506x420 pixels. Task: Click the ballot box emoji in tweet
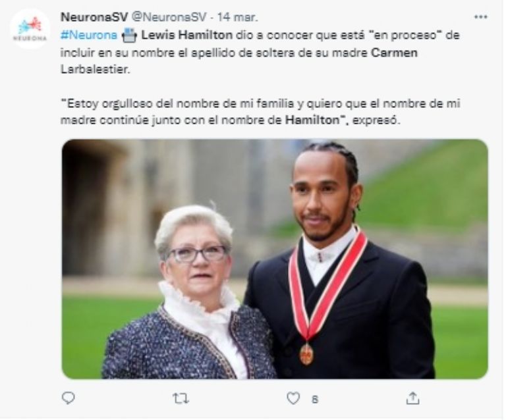129,35
